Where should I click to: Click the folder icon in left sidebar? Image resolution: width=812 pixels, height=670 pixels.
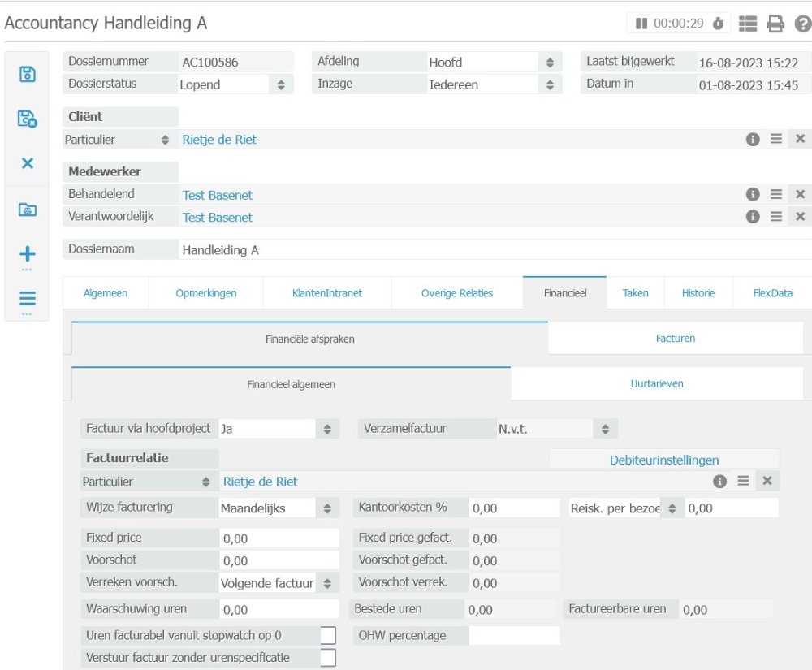coord(27,210)
